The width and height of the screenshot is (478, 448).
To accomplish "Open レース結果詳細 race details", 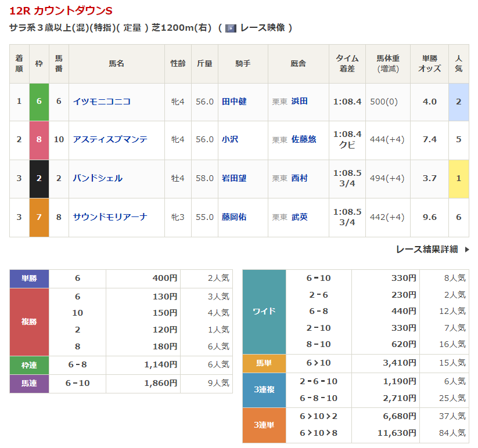I will point(427,249).
